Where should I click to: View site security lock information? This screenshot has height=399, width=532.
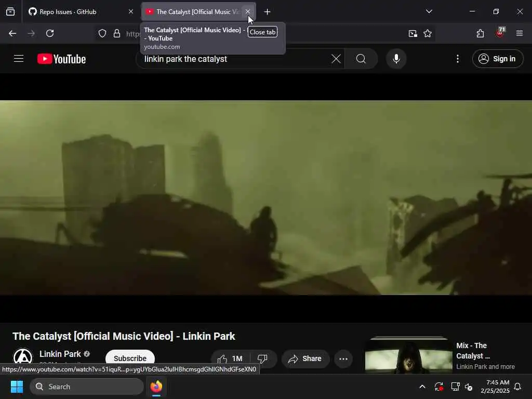coord(117,33)
